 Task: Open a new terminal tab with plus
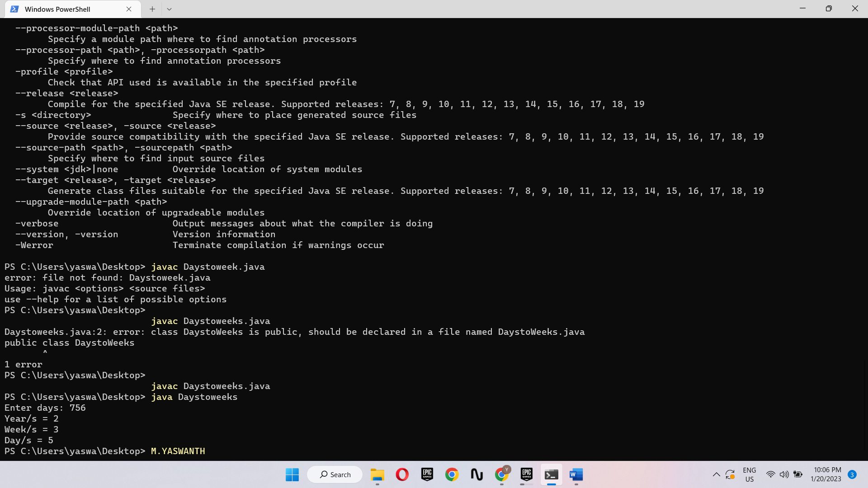point(152,9)
